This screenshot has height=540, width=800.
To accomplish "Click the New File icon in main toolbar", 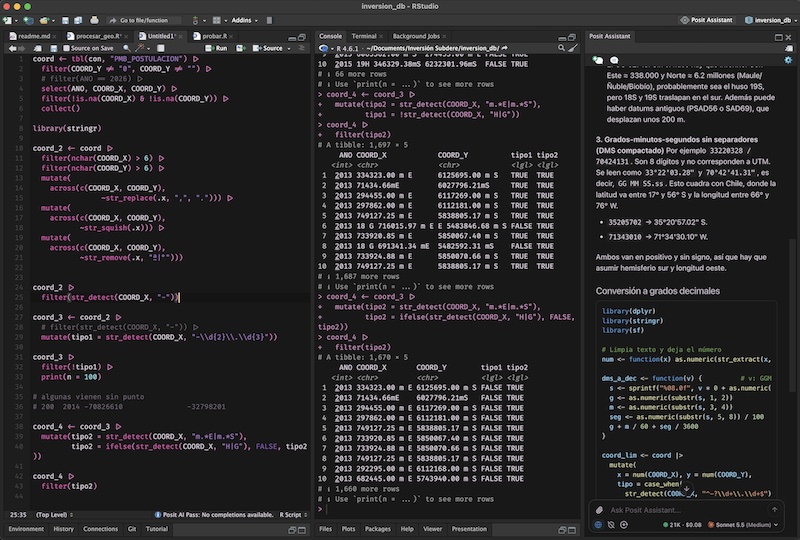I will coord(7,20).
